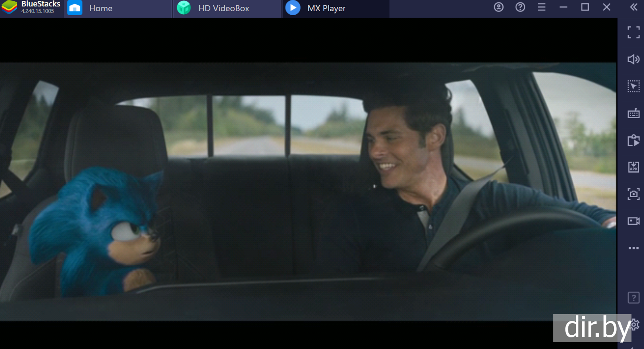Toggle the mouse cursor lock icon
This screenshot has height=349, width=644.
tap(633, 86)
